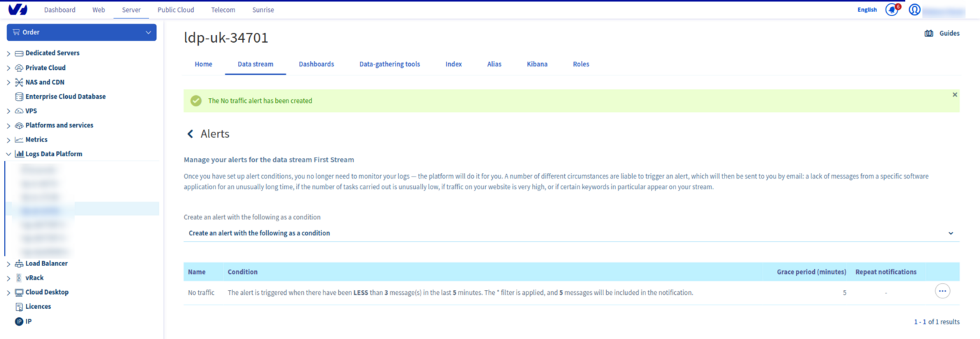Click the Licences icon in sidebar

click(19, 307)
